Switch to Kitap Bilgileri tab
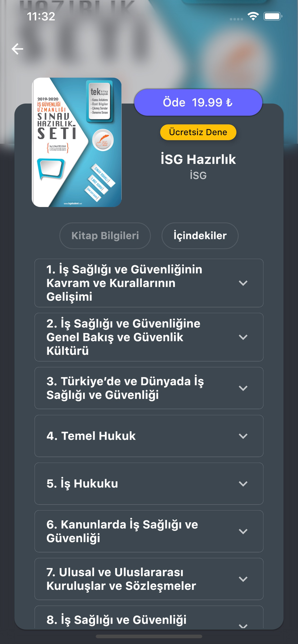This screenshot has height=644, width=298. coord(105,236)
